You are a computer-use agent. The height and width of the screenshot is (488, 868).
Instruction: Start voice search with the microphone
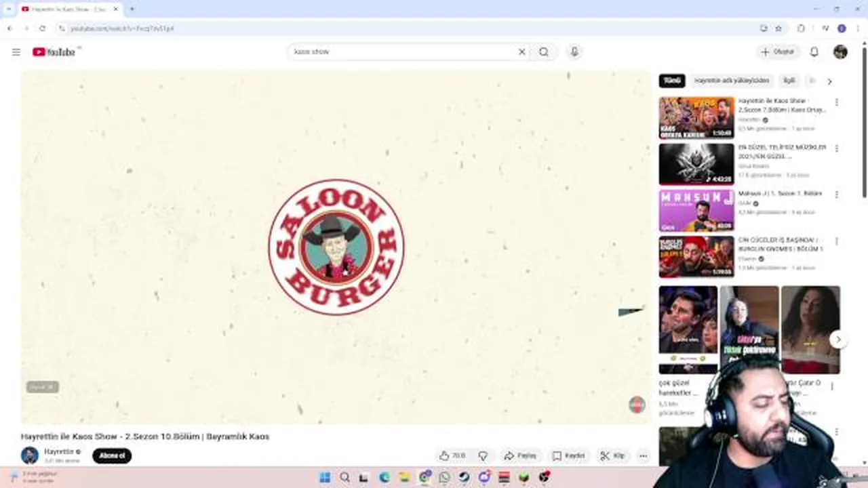[x=574, y=52]
